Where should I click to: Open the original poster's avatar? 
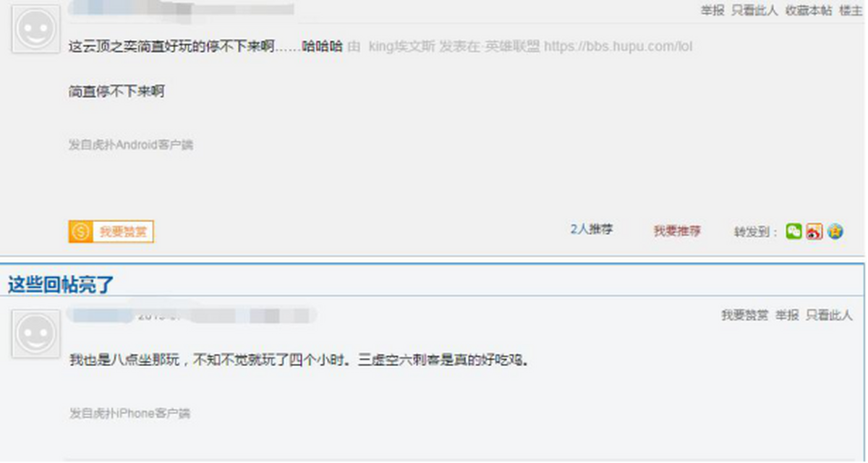36,28
